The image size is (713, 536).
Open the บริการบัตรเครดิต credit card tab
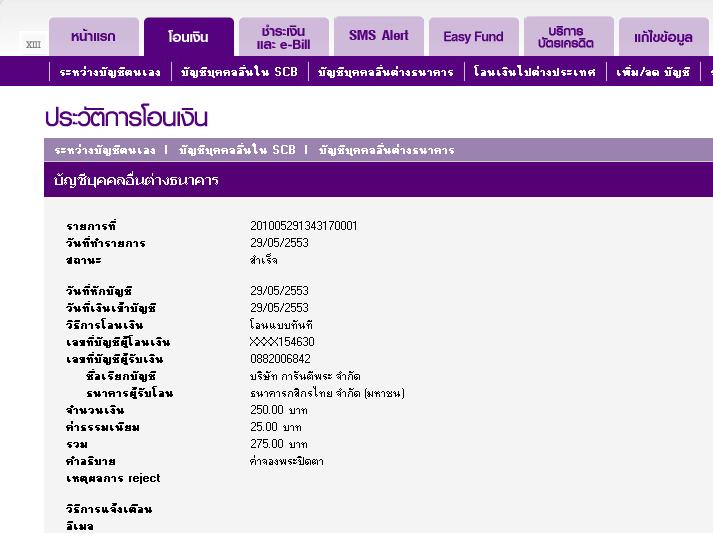(568, 37)
